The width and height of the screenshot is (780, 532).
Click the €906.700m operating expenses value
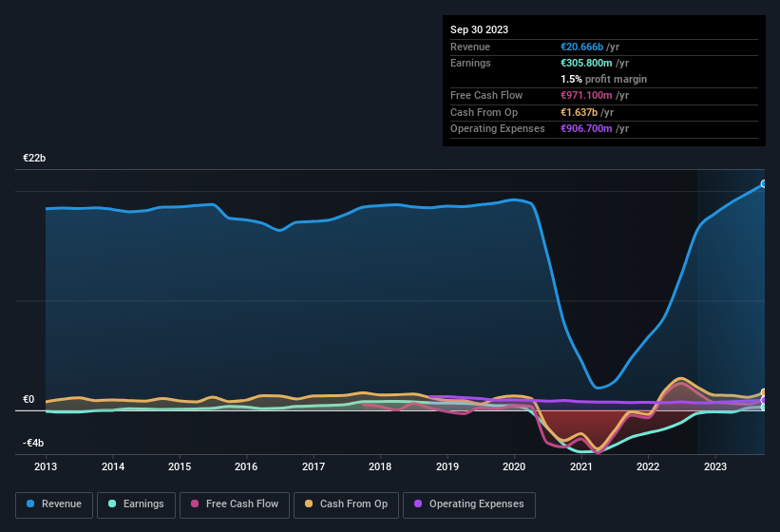pos(586,129)
